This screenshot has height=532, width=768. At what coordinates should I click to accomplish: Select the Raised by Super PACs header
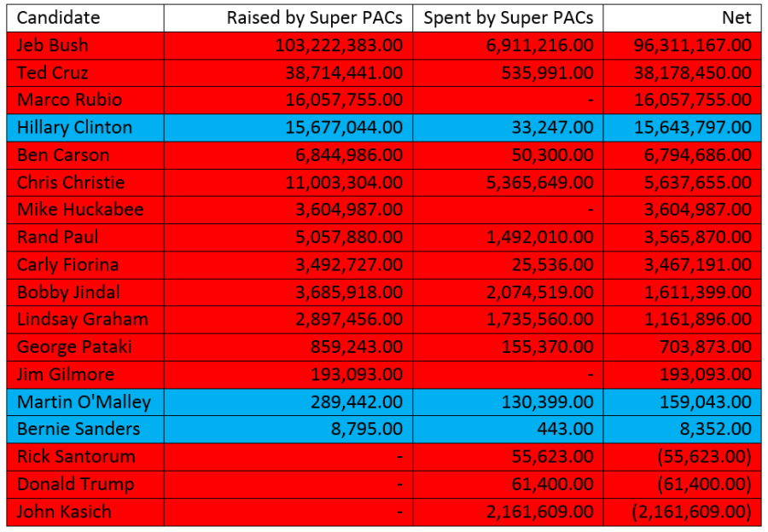[315, 18]
